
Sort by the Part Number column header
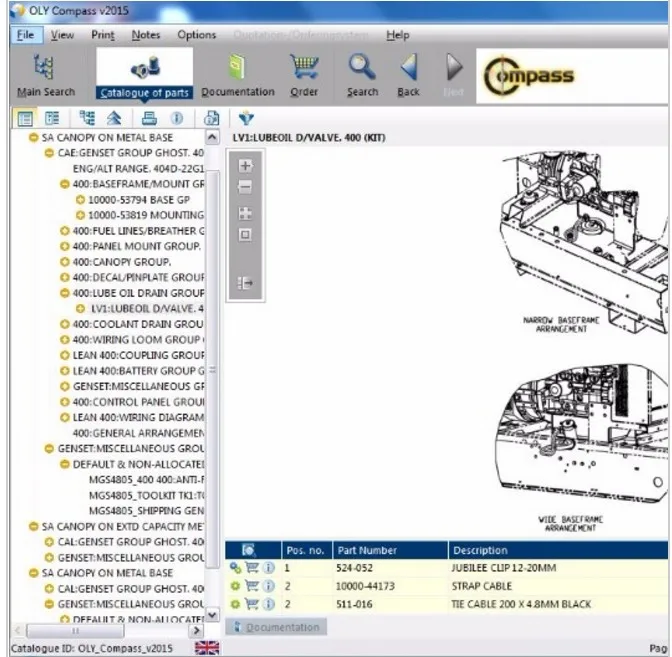pyautogui.click(x=390, y=550)
